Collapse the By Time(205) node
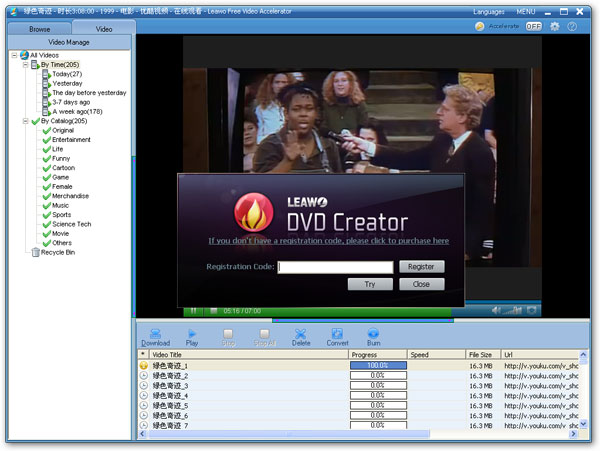The height and width of the screenshot is (451, 600). [x=25, y=65]
